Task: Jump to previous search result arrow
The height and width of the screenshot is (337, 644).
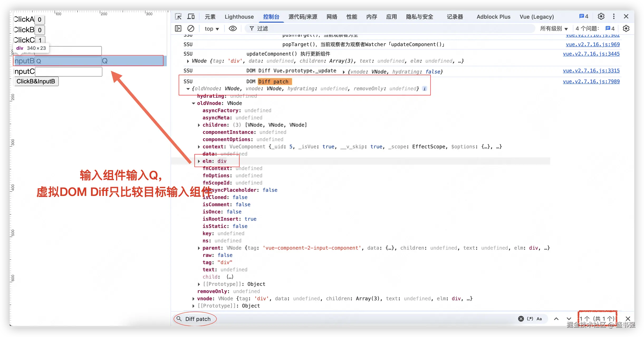Action: pos(556,319)
